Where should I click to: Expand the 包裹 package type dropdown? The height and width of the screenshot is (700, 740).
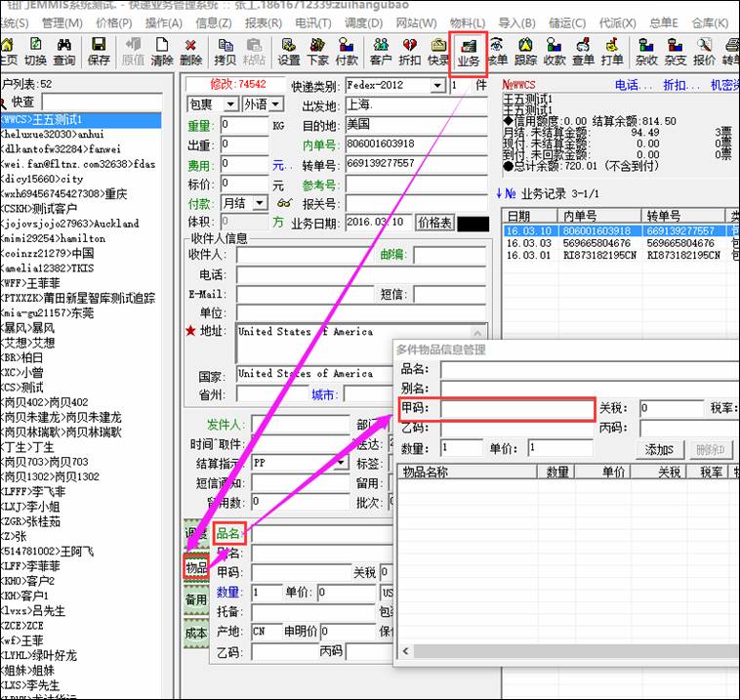tap(230, 104)
